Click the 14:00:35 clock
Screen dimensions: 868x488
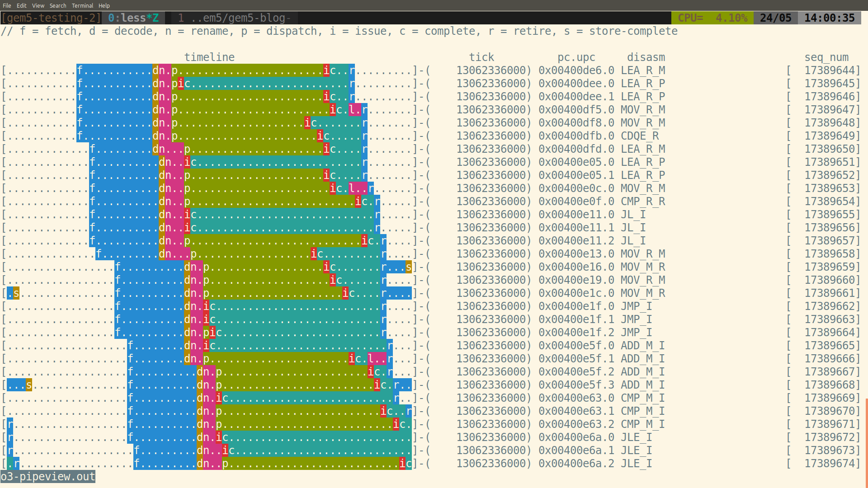click(x=829, y=18)
